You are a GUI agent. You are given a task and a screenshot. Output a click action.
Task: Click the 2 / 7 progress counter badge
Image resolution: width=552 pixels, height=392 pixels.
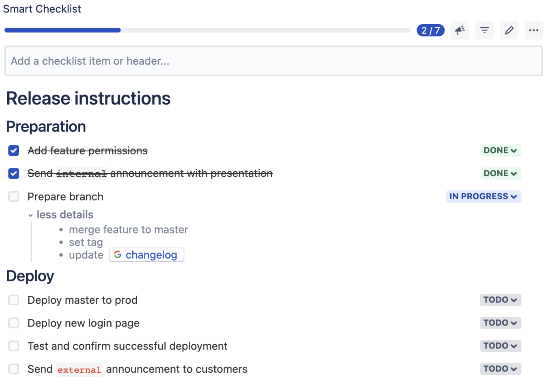pyautogui.click(x=431, y=30)
